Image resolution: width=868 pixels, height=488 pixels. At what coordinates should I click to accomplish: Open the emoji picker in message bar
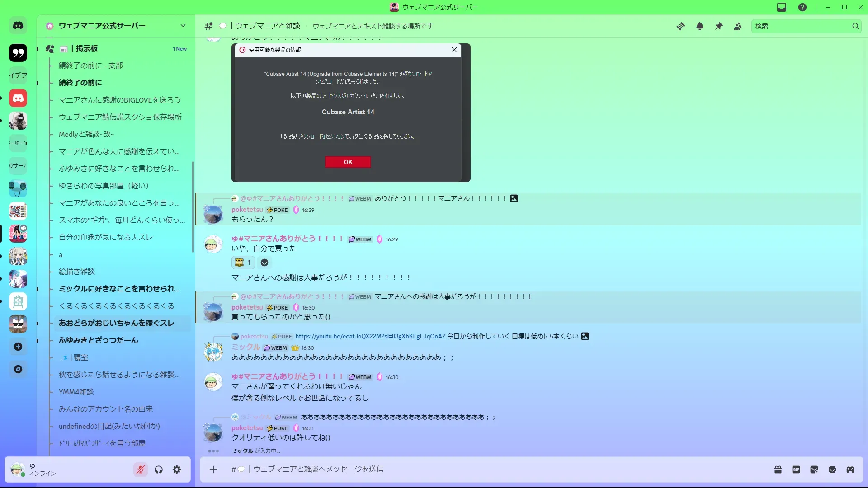tap(832, 469)
